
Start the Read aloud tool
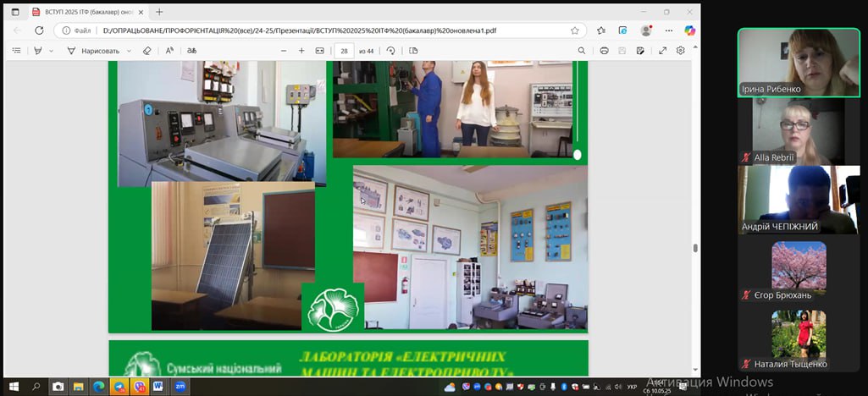(x=170, y=50)
